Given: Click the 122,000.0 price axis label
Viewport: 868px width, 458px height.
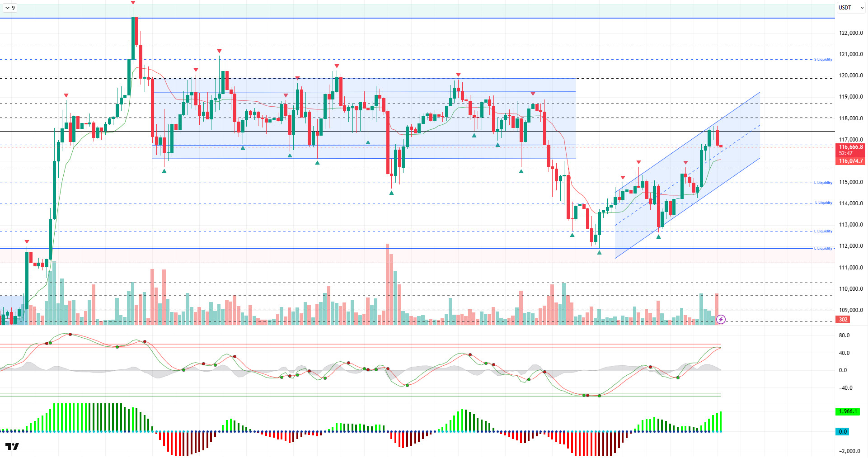Looking at the screenshot, I should coord(851,33).
